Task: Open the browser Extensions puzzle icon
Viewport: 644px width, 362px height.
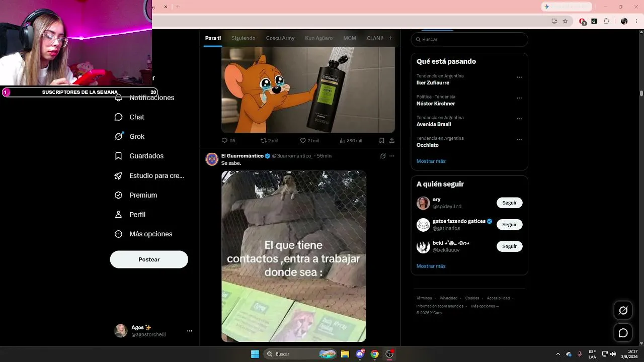Action: 606,21
